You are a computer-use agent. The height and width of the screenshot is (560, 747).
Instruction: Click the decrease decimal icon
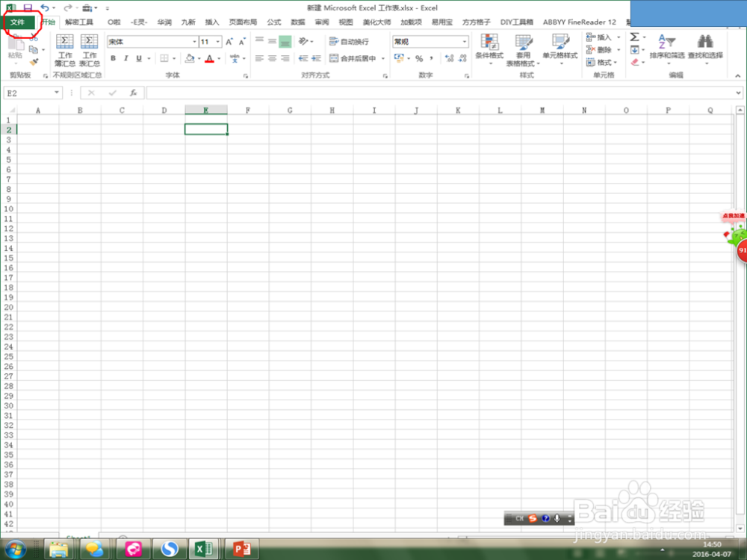click(462, 58)
